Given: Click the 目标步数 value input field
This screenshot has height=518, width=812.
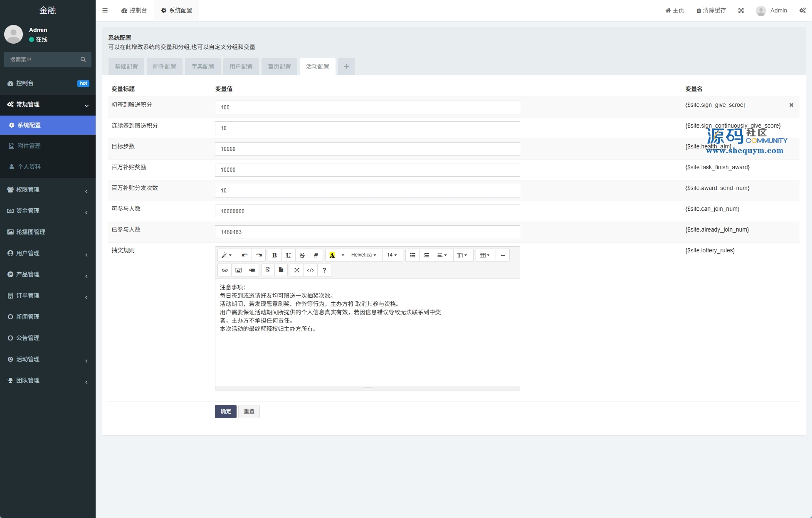Looking at the screenshot, I should tap(367, 149).
